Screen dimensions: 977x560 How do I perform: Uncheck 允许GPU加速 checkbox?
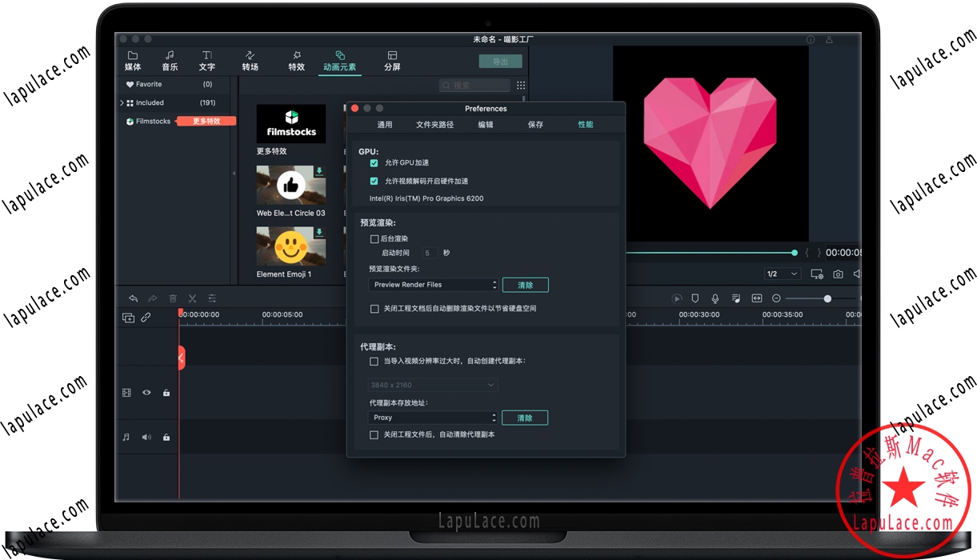[374, 163]
